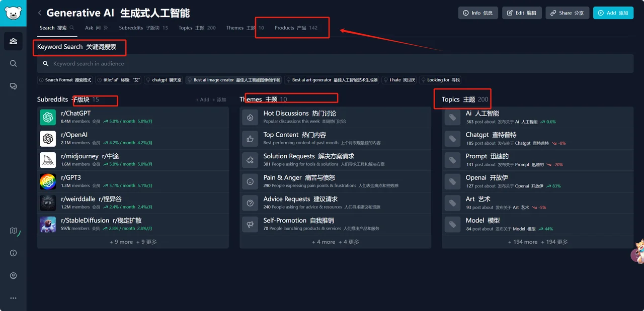Click the Edit button
This screenshot has width=644, height=311.
click(522, 13)
